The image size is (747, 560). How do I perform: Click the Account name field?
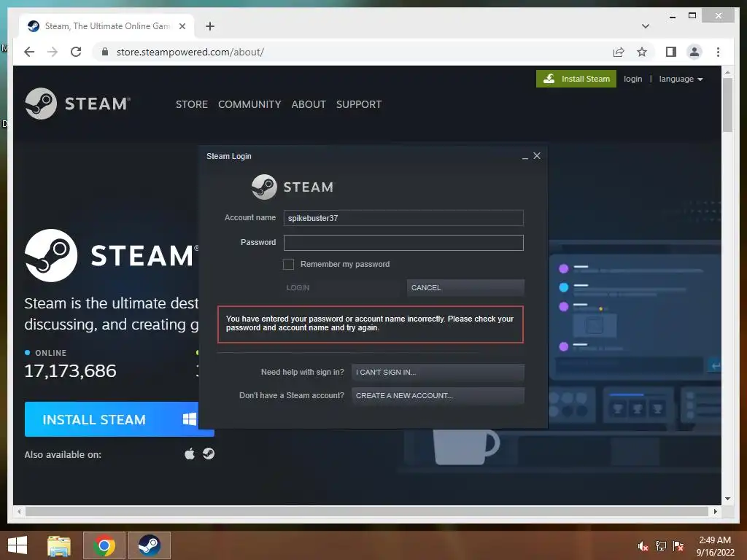coord(403,218)
